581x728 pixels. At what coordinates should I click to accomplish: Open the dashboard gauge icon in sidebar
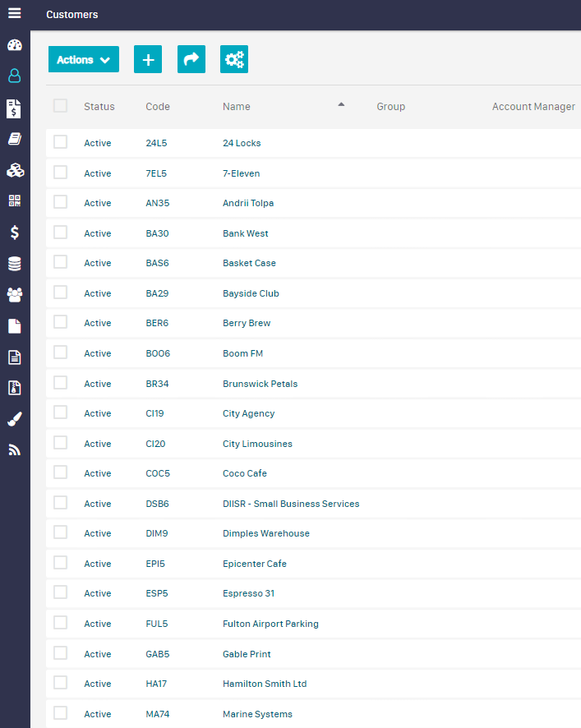pyautogui.click(x=15, y=45)
